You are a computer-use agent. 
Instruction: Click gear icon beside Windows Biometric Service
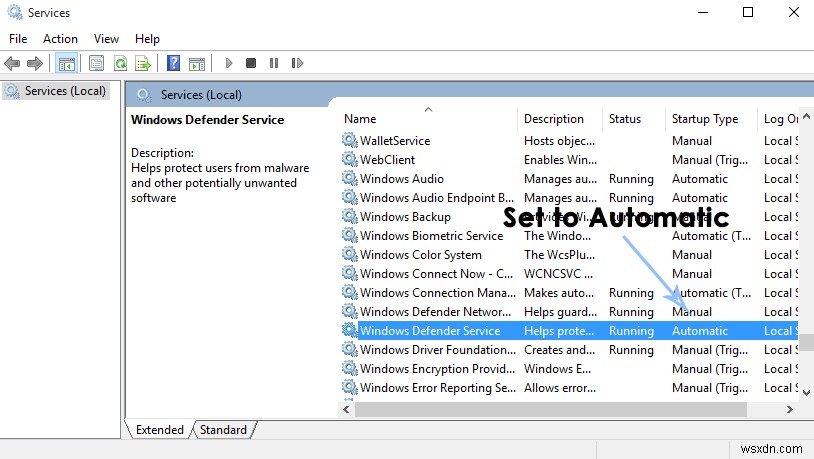[x=350, y=235]
